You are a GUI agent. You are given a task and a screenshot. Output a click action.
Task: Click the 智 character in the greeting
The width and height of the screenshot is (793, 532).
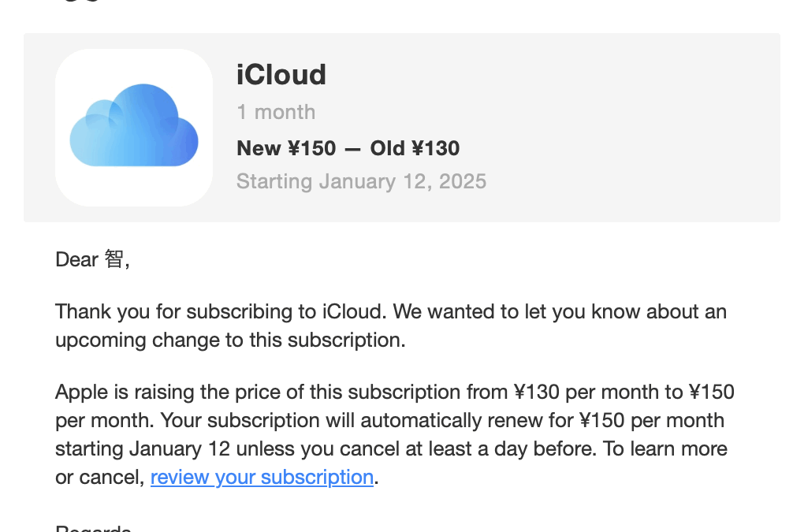(x=114, y=259)
